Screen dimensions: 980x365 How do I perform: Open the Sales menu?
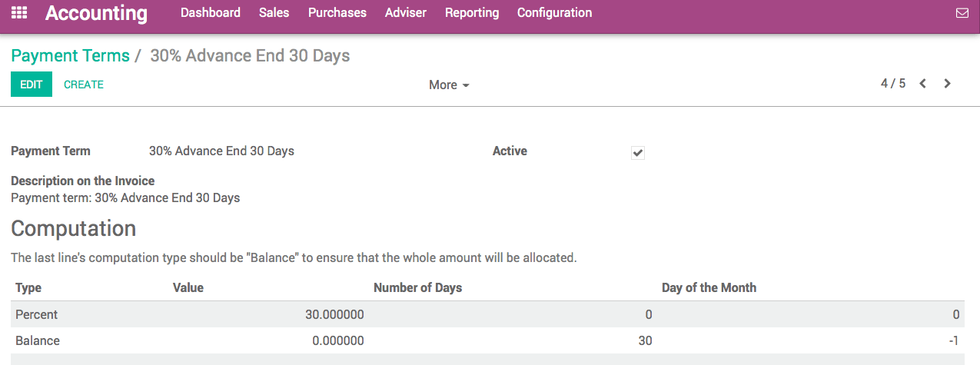tap(274, 13)
